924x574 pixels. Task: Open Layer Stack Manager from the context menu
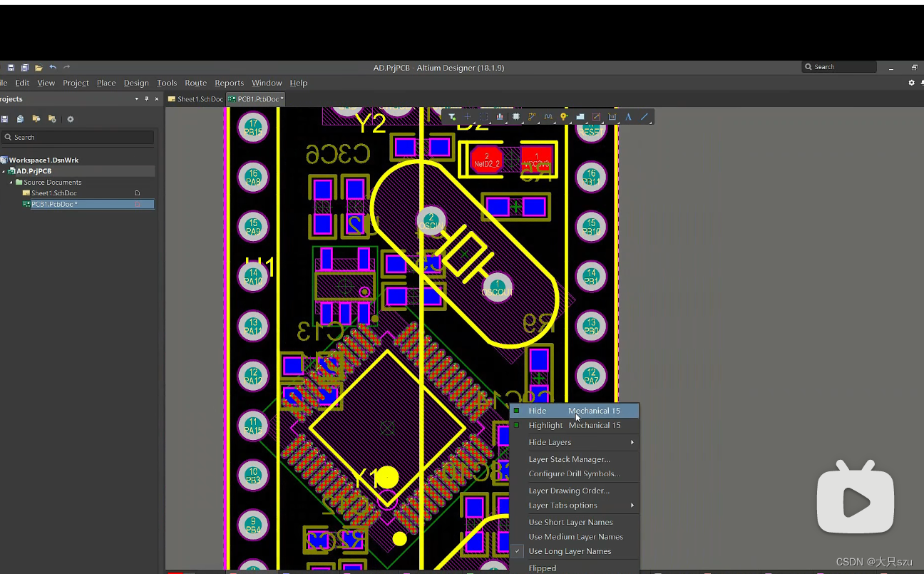click(x=575, y=459)
